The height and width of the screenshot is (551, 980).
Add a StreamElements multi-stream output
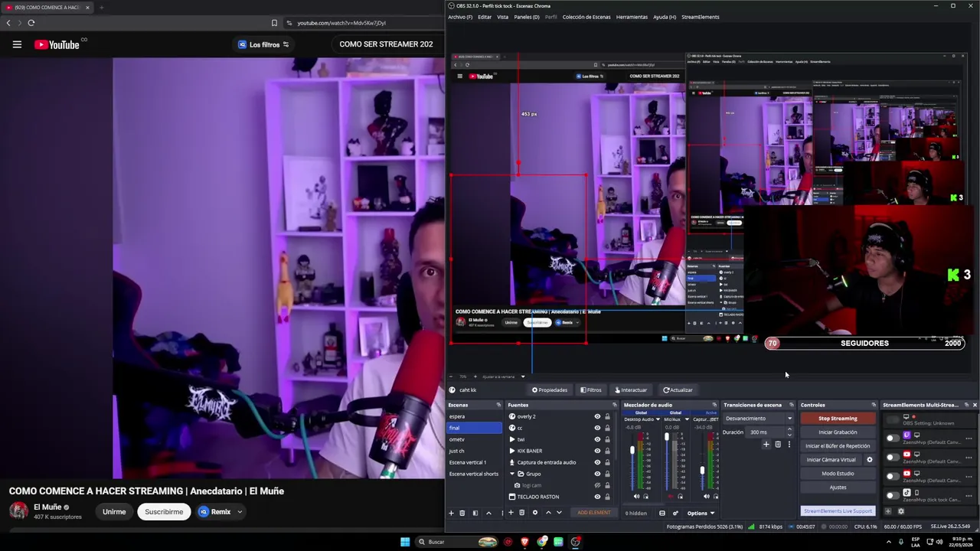coord(888,511)
